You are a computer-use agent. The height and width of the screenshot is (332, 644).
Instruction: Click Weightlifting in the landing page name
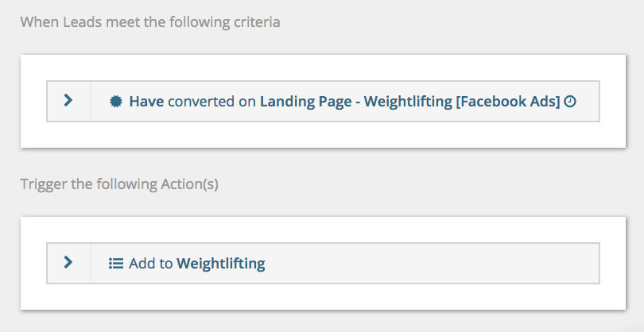(x=408, y=102)
